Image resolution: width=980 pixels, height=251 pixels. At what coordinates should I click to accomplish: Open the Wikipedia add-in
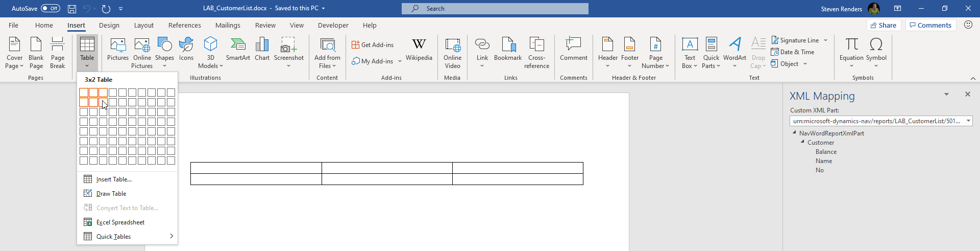pos(419,49)
